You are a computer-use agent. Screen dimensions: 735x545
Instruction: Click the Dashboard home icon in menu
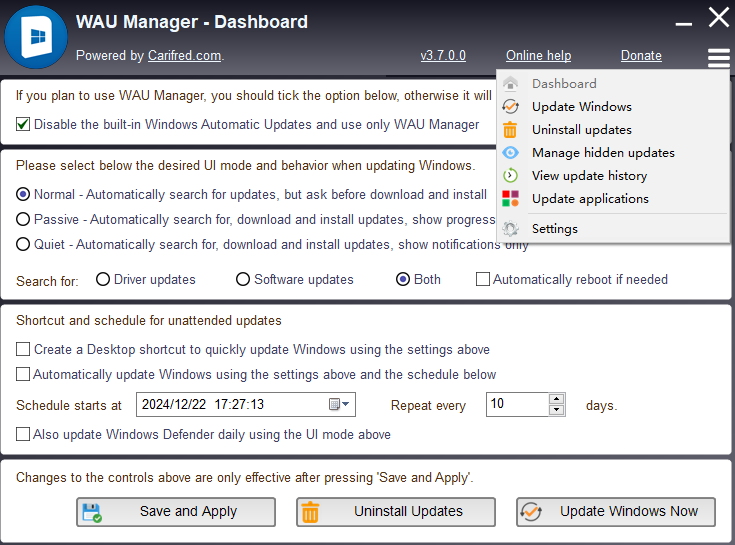pos(510,83)
